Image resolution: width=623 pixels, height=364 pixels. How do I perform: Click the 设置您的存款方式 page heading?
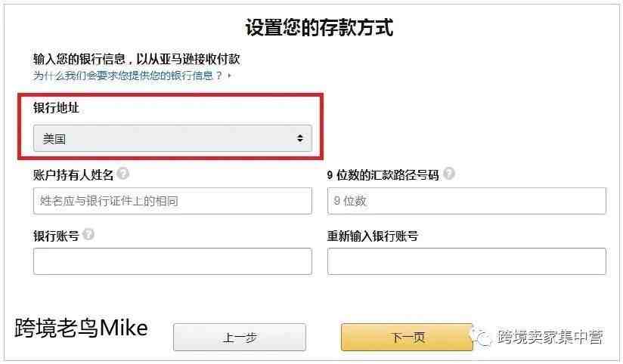(319, 27)
